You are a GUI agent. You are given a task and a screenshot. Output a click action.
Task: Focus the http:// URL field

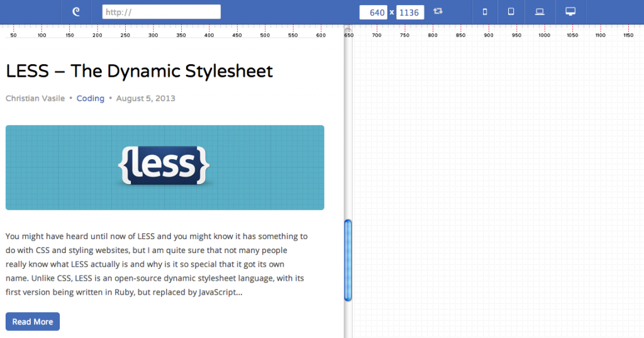[162, 12]
